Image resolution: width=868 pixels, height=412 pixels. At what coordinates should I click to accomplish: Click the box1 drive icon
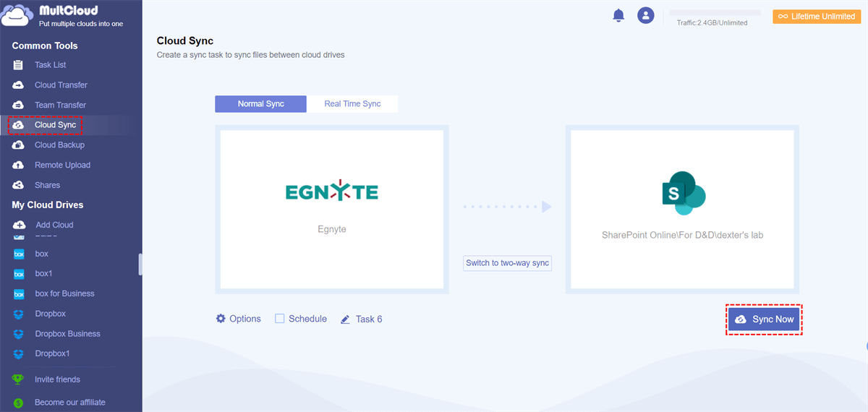[x=19, y=274]
